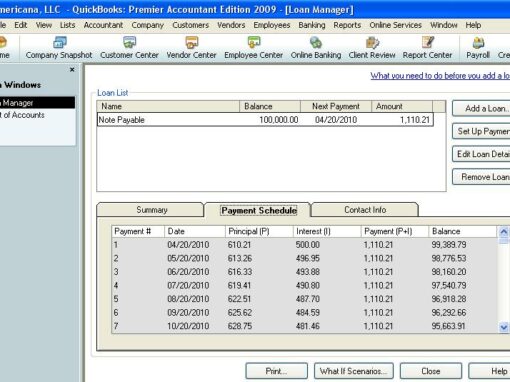Open the Customer Center toolbar icon
This screenshot has height=382, width=510.
[x=129, y=48]
